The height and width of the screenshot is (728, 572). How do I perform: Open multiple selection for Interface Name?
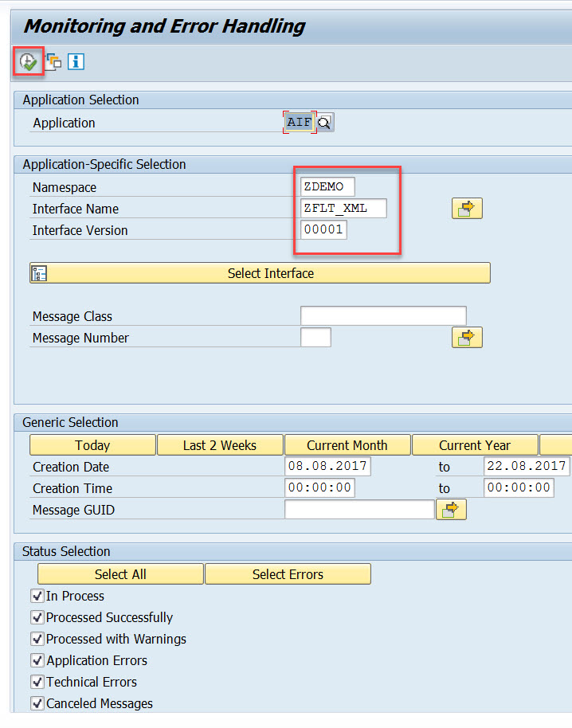tap(467, 209)
